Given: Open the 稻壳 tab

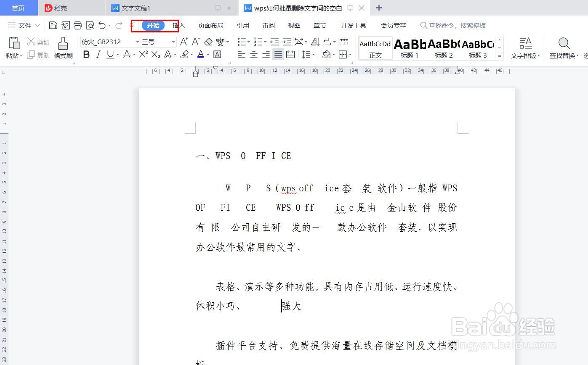Looking at the screenshot, I should coord(72,8).
